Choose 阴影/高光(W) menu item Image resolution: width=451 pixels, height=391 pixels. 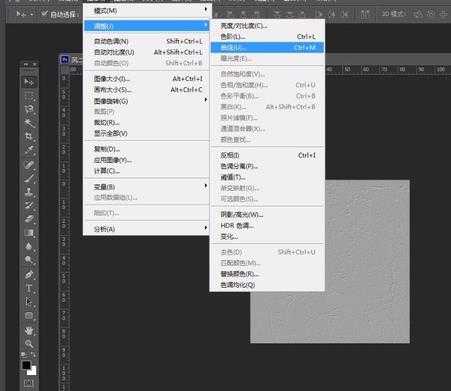click(267, 214)
